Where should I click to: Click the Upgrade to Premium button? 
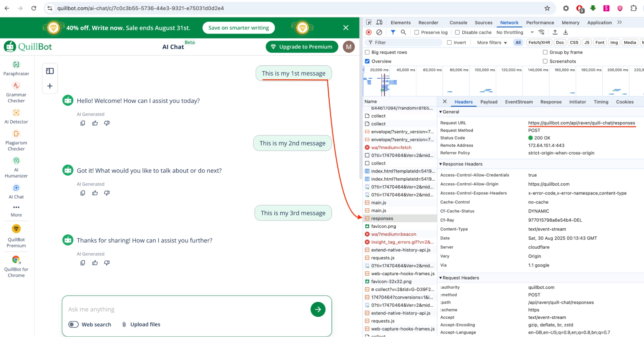tap(302, 46)
